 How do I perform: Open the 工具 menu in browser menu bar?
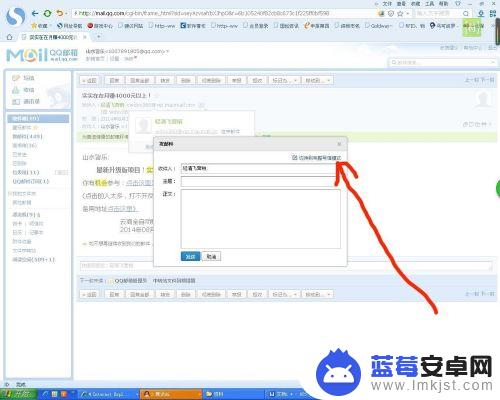(x=429, y=4)
